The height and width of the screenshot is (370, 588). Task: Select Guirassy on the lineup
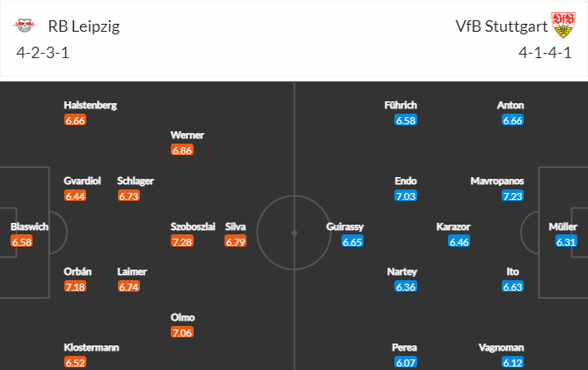(x=345, y=226)
